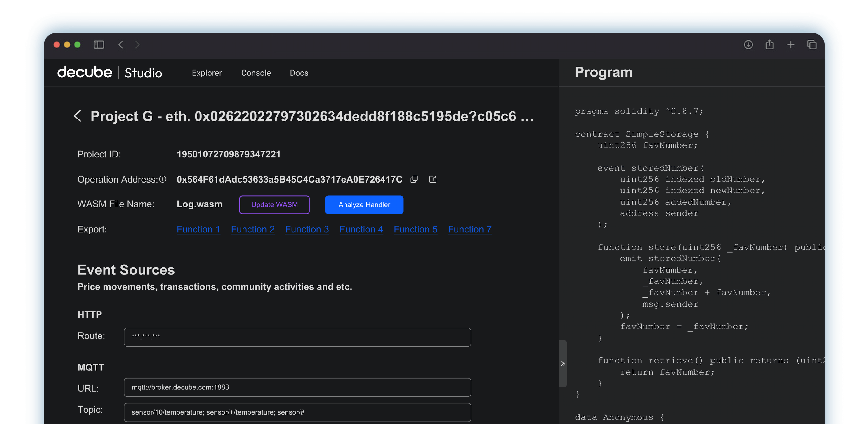Open the Function 7 export link
Image resolution: width=868 pixels, height=424 pixels.
[470, 229]
